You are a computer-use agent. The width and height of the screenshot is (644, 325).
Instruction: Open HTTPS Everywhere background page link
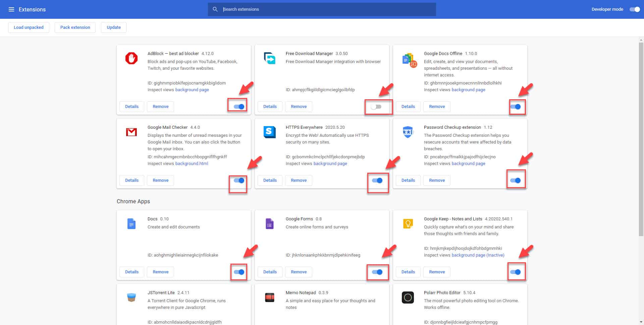pos(330,164)
